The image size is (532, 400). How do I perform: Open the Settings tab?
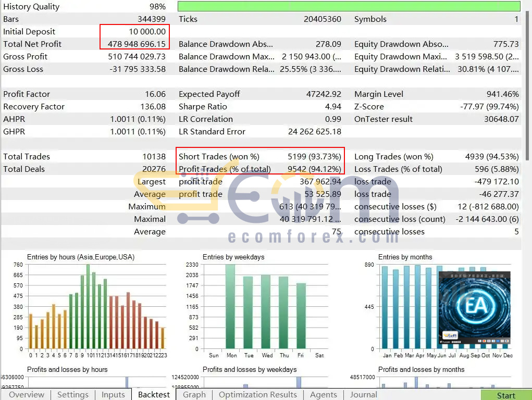pyautogui.click(x=72, y=395)
